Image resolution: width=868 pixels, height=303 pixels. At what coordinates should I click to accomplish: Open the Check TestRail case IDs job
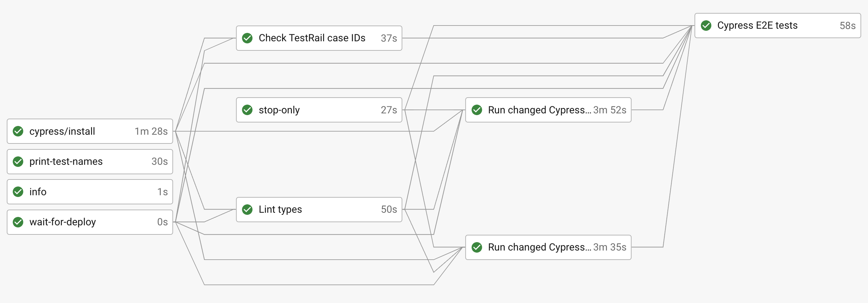312,38
